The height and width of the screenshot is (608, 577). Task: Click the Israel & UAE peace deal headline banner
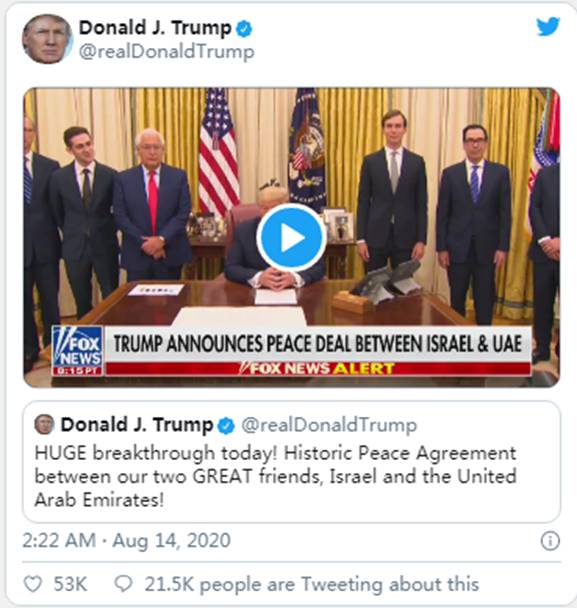pos(318,344)
